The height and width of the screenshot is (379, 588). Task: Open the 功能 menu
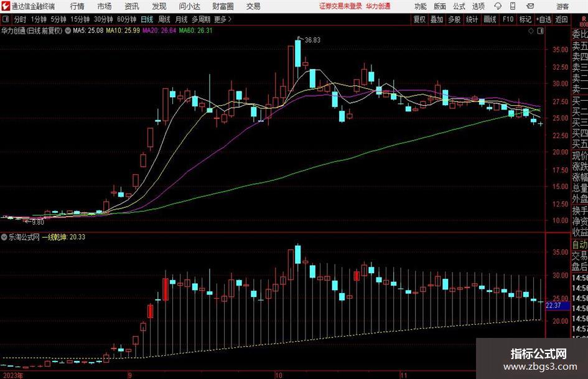pos(421,6)
